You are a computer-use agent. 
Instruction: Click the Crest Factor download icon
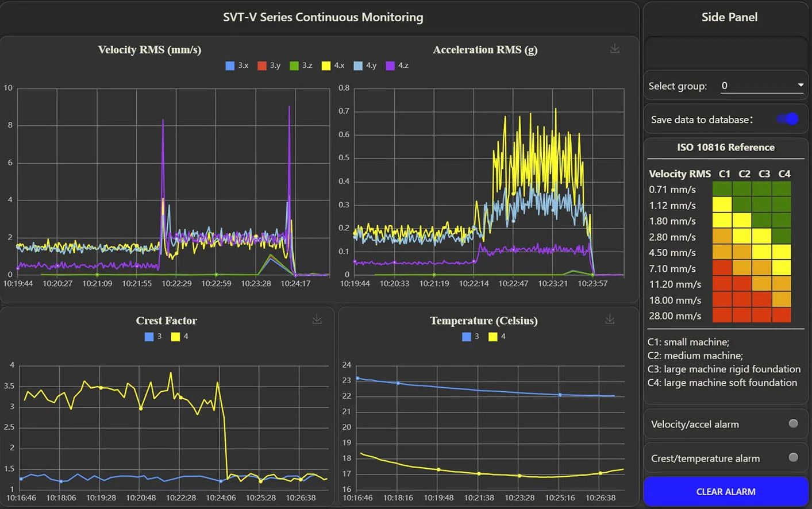[317, 319]
